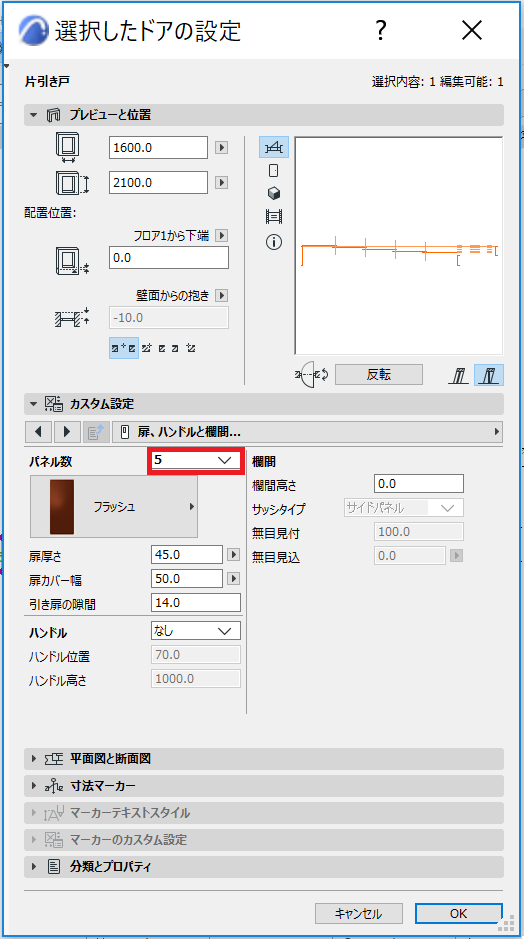
Task: Click the arrow next to width 1600.0
Action: point(221,148)
